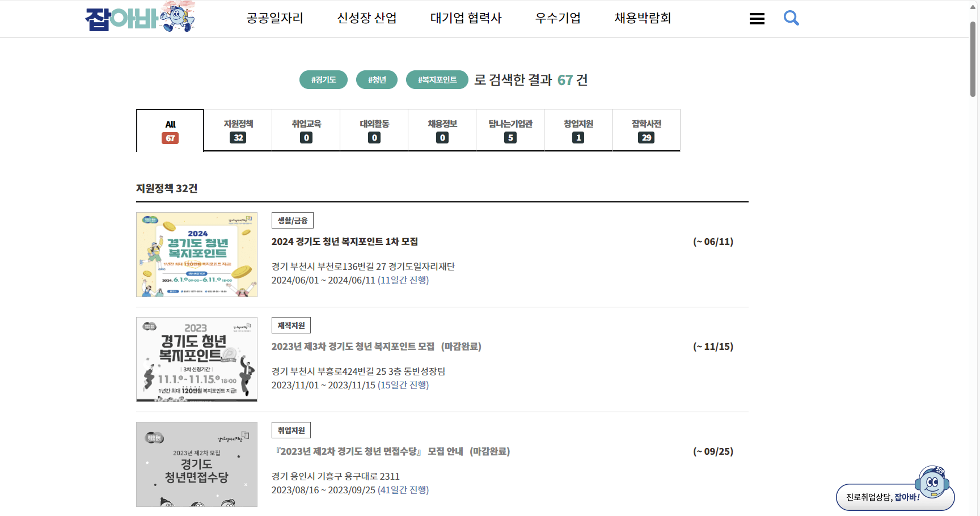
Task: Click the 2023 경기도 청년 복지포인트 poster thumbnail
Action: [x=196, y=359]
